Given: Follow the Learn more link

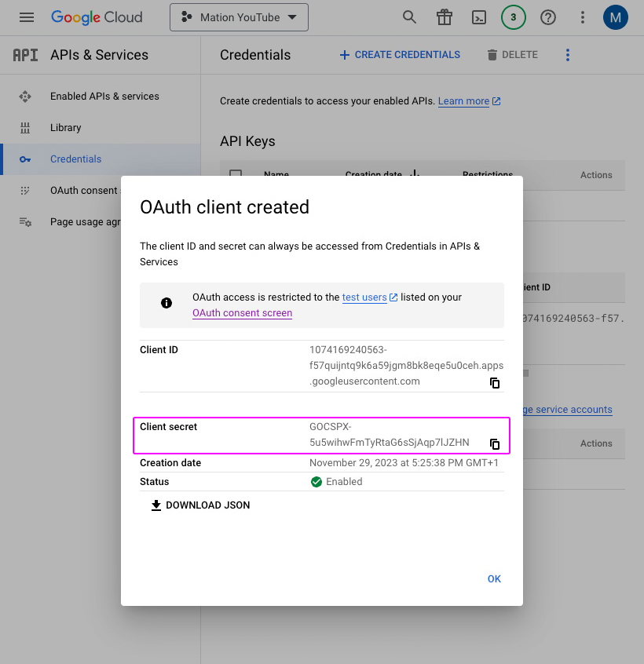Looking at the screenshot, I should click(469, 101).
